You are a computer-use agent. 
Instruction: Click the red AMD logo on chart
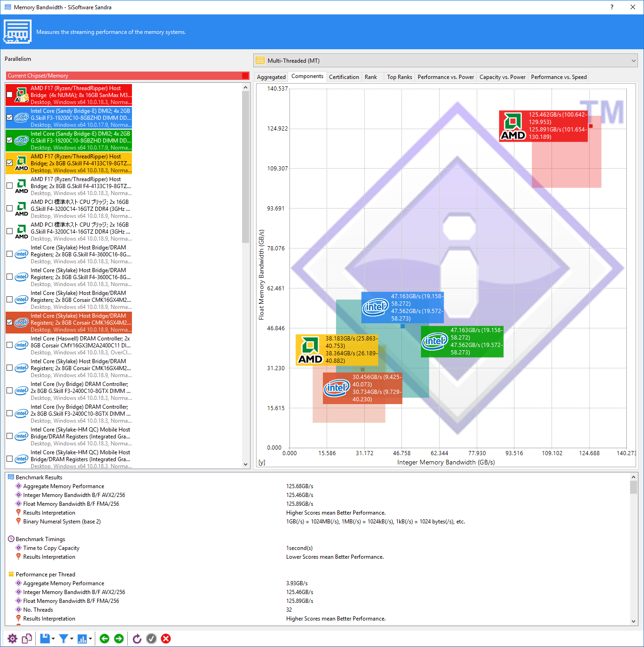513,126
